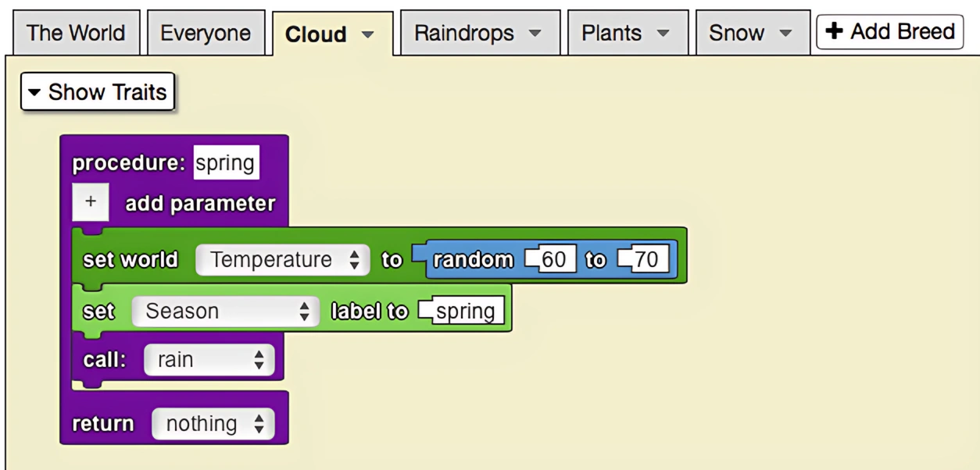Expand the Show Traits panel
This screenshot has height=470, width=980.
click(x=97, y=92)
